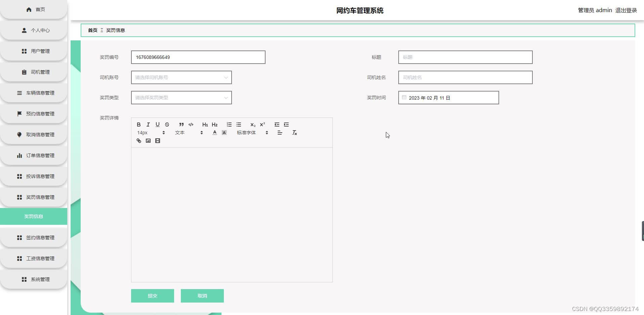Click inside the 奖罚详情 editor body
The width and height of the screenshot is (644, 315).
232,215
